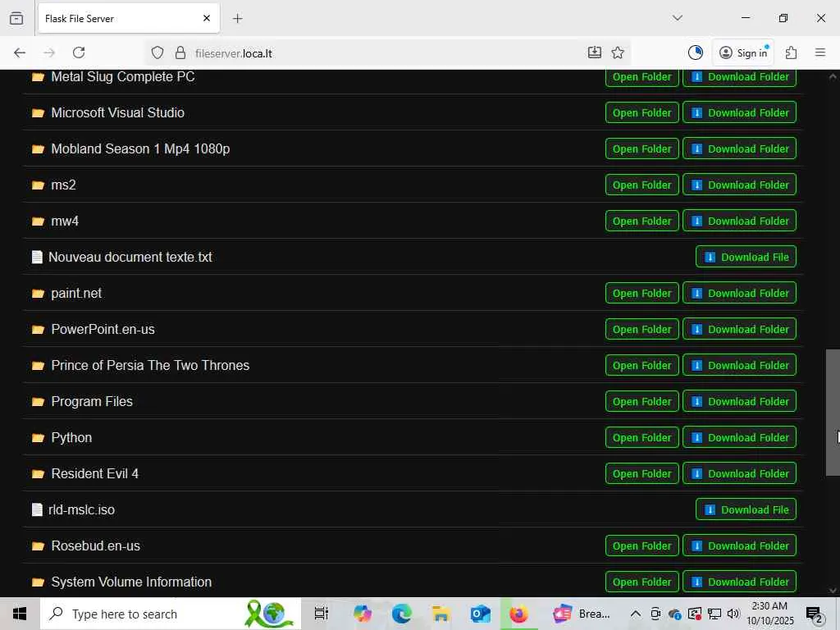The width and height of the screenshot is (840, 630).
Task: Click file icon next to rld-mslc.iso
Action: [37, 509]
